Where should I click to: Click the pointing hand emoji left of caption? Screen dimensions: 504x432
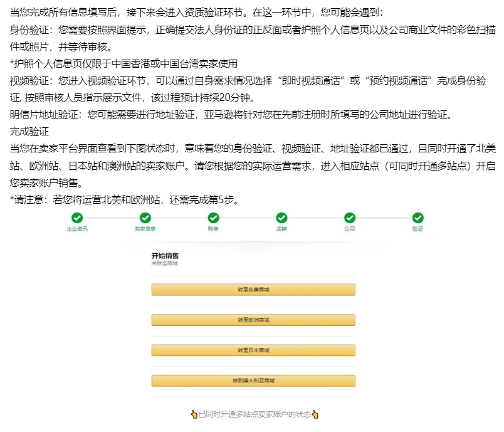coord(194,414)
